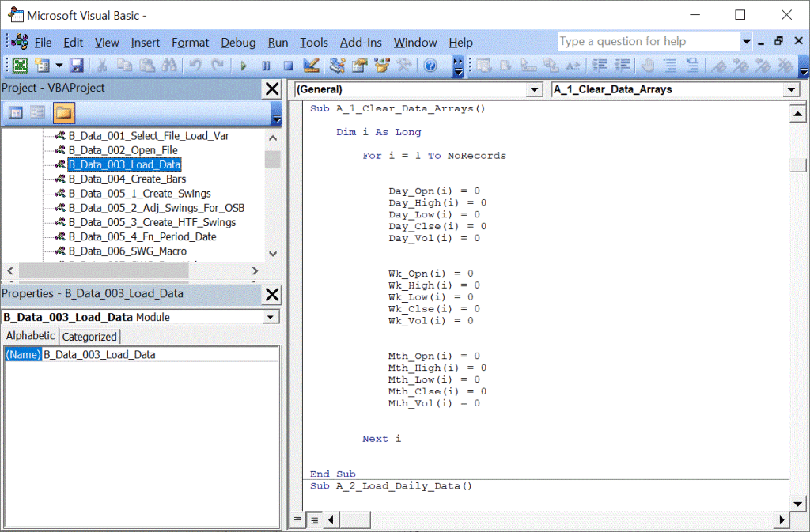Click the Cut scissors icon
This screenshot has width=810, height=532.
102,65
